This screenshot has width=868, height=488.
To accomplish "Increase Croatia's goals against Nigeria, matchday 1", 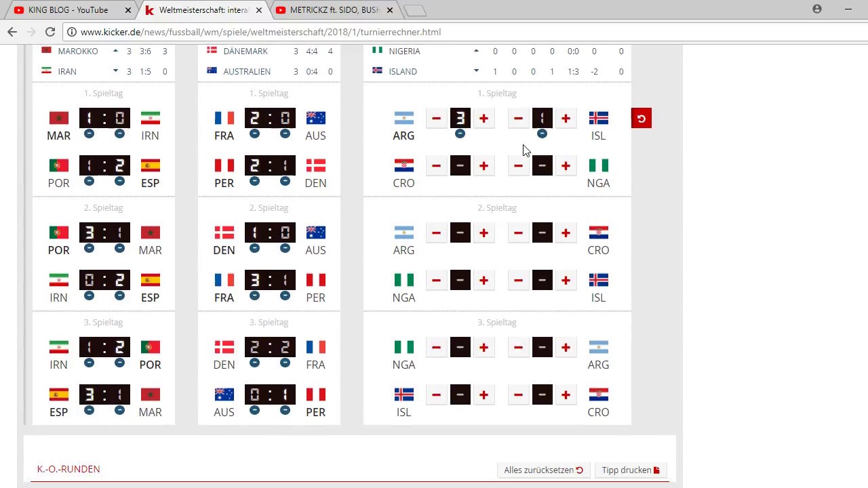I will [484, 165].
